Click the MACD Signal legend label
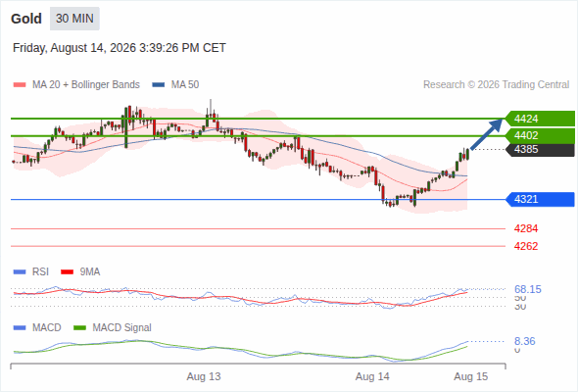Viewport: 578px width, 392px height. click(121, 328)
